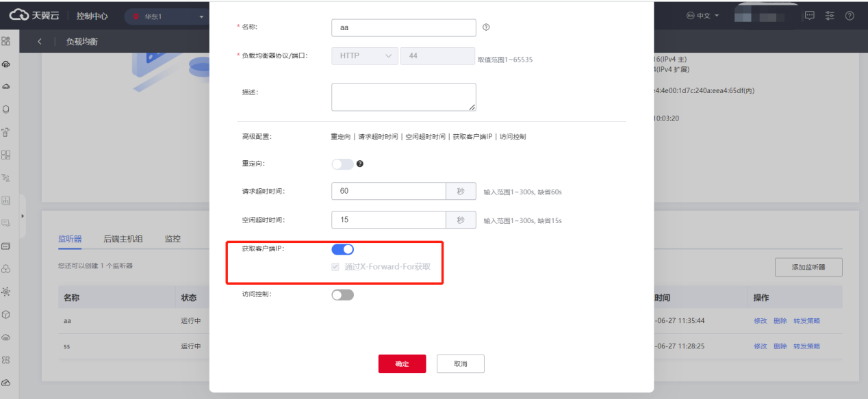Click 转发策略 for the aa listener row
The image size is (868, 399).
click(x=806, y=320)
